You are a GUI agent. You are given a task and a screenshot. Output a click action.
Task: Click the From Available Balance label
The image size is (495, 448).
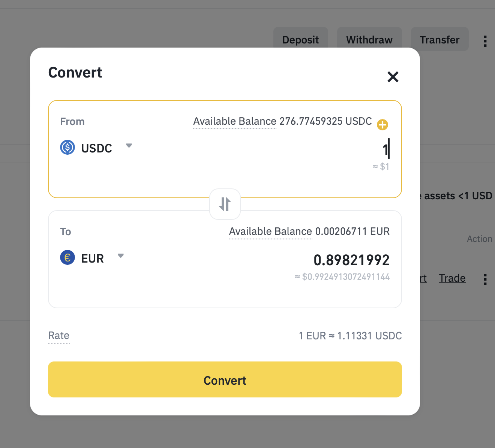235,121
